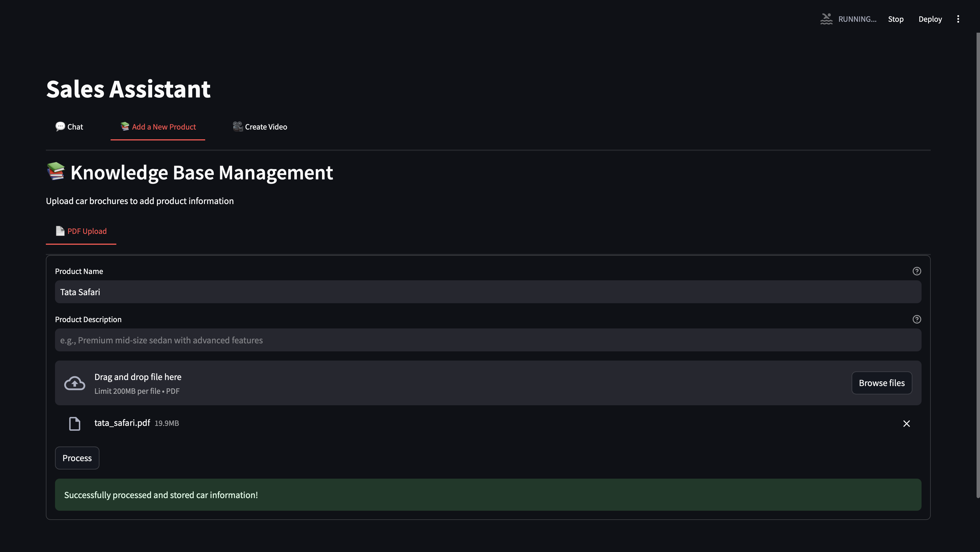This screenshot has height=552, width=980.
Task: Click the Process button
Action: (x=77, y=458)
